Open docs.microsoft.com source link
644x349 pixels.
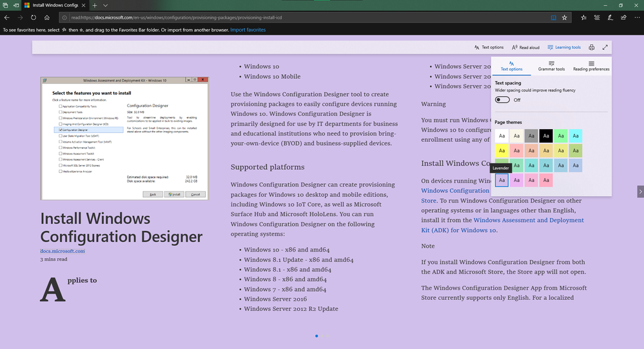tap(63, 251)
